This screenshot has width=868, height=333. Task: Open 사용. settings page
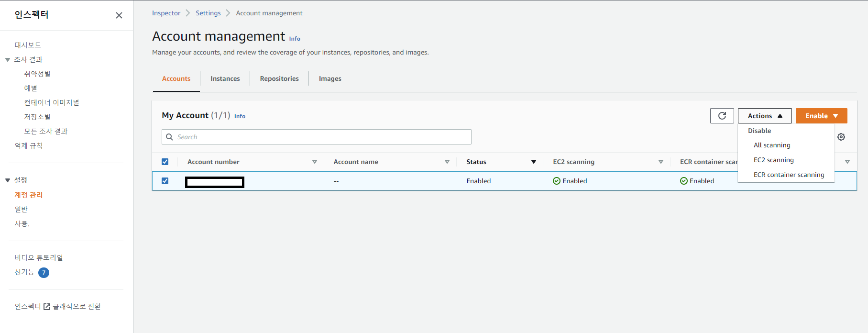click(22, 223)
